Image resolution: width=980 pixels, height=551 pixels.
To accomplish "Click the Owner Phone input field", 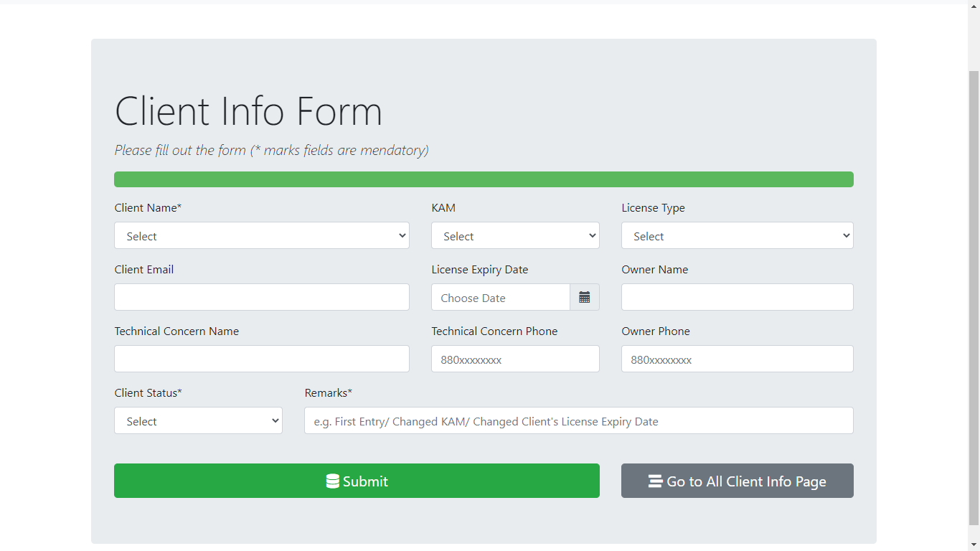I will (738, 359).
